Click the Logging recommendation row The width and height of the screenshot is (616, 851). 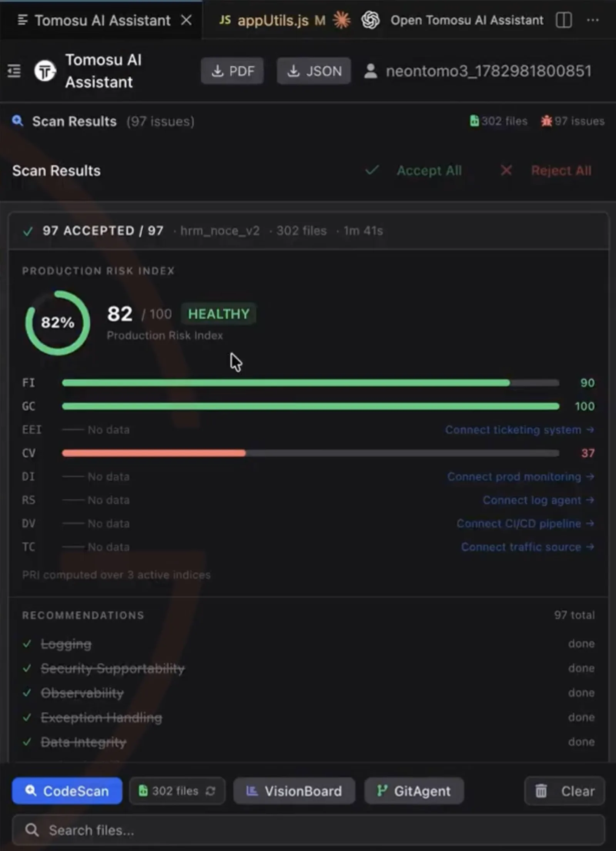point(308,644)
